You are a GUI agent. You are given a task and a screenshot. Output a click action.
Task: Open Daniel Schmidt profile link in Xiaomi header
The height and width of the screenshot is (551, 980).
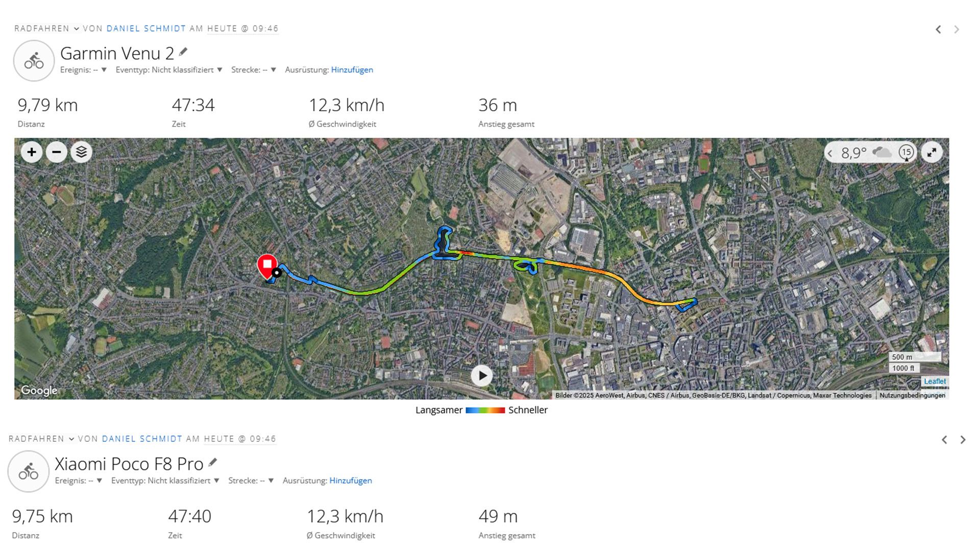pos(142,439)
